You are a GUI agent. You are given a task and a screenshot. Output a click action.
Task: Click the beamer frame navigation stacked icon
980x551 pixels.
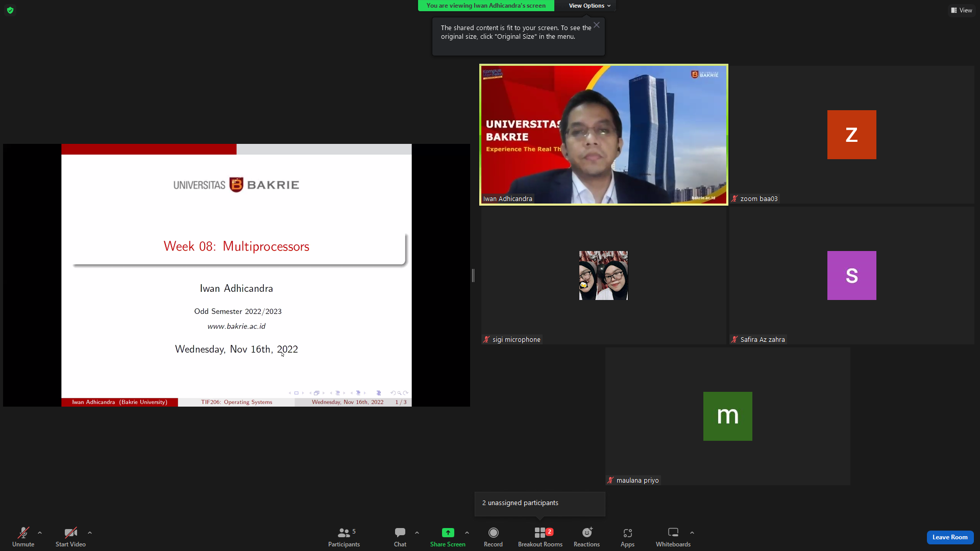click(316, 393)
